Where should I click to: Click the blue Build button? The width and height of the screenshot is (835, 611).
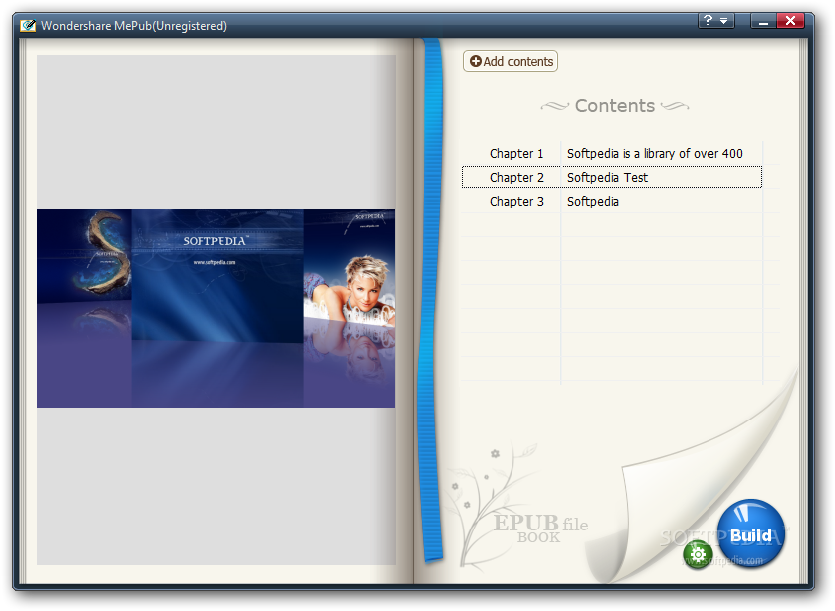[750, 533]
